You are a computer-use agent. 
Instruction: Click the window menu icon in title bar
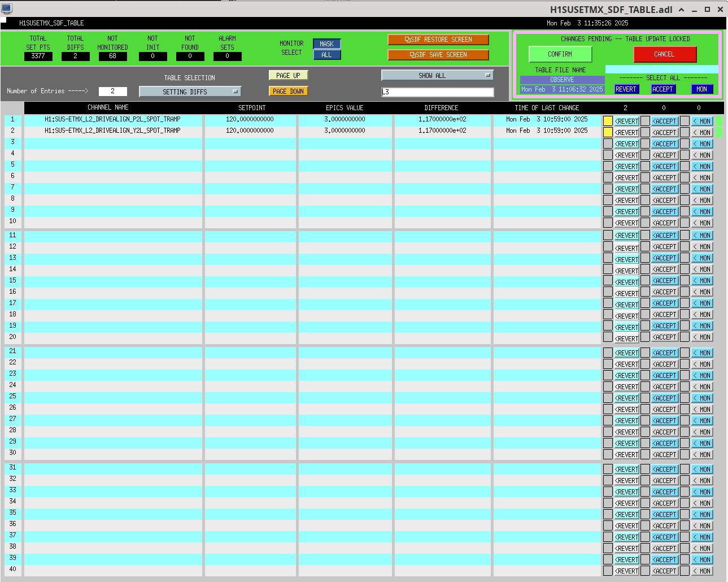(6, 8)
